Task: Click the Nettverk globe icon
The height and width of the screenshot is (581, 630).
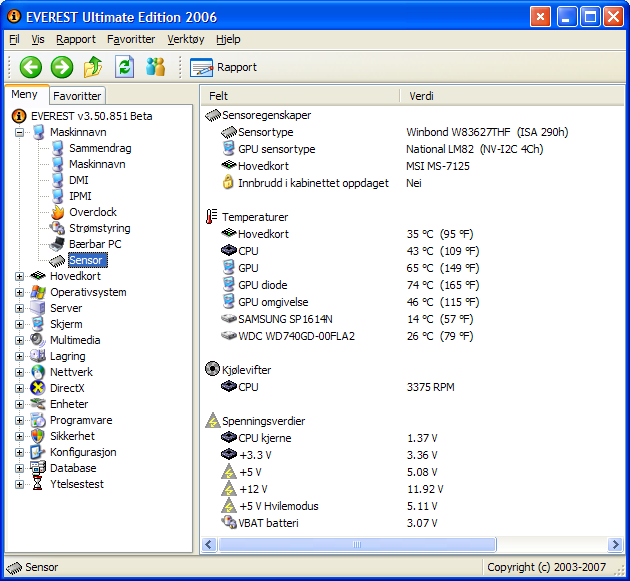Action: tap(38, 372)
